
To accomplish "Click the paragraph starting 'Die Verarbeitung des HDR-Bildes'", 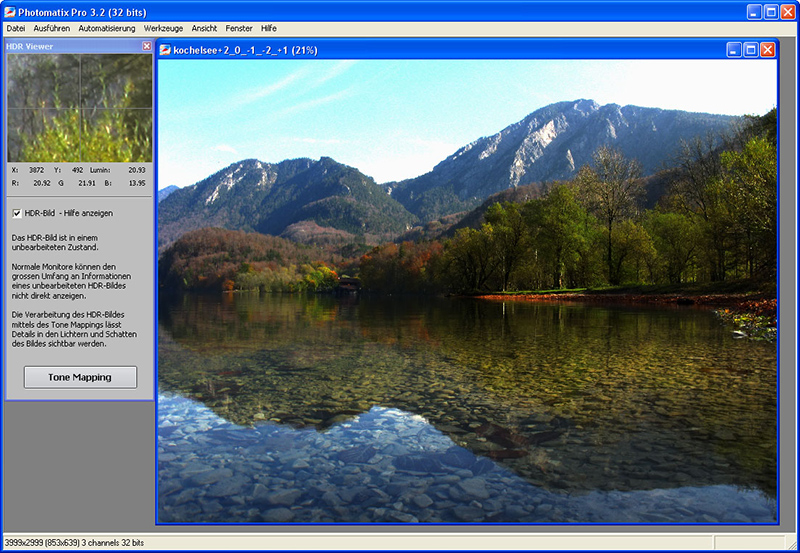I will point(74,329).
